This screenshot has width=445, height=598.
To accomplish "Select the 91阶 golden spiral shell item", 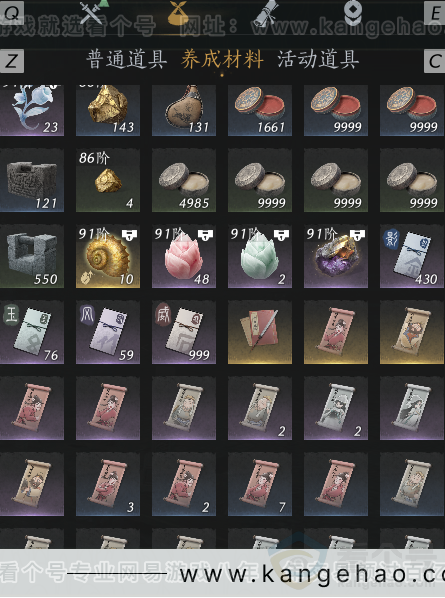I will coord(108,256).
